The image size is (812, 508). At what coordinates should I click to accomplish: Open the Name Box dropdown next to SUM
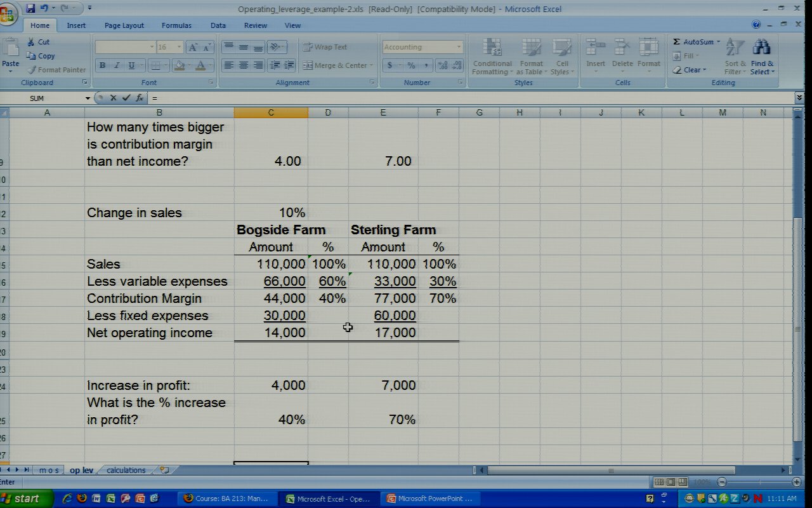(x=88, y=98)
